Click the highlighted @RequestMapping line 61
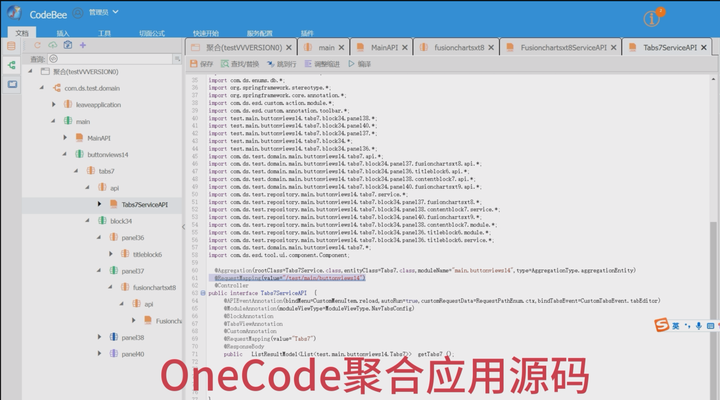This screenshot has height=400, width=720. 287,278
